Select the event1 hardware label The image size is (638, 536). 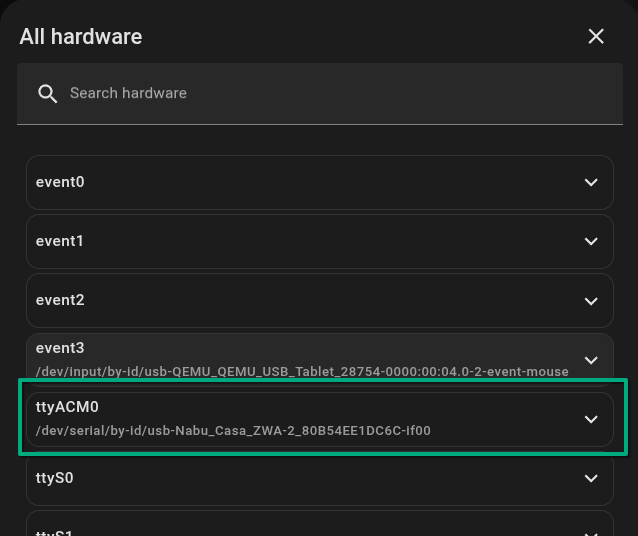[x=60, y=241]
